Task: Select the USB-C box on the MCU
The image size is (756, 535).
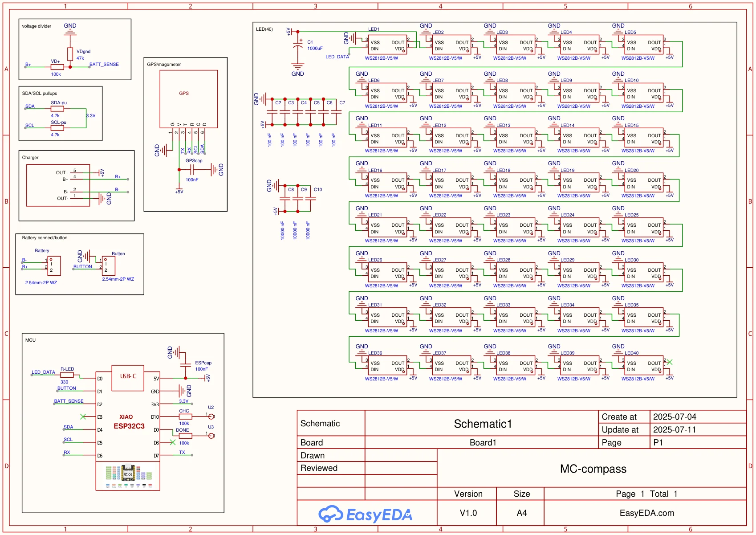Action: pyautogui.click(x=128, y=378)
